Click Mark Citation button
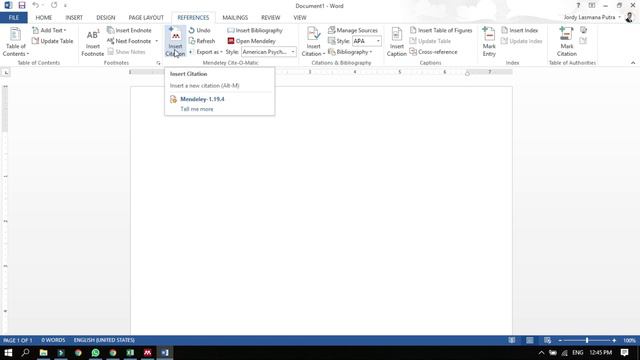This screenshot has height=360, width=640. coord(567,42)
